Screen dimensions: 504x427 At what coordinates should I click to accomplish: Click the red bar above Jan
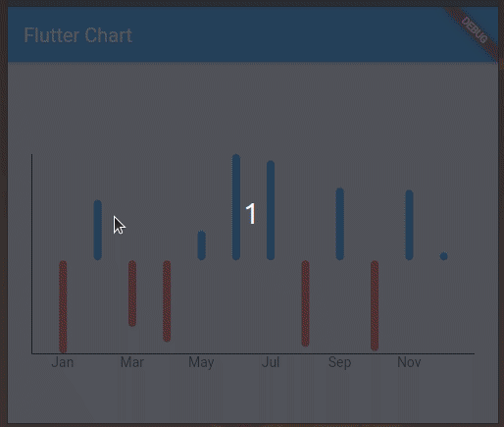point(63,306)
